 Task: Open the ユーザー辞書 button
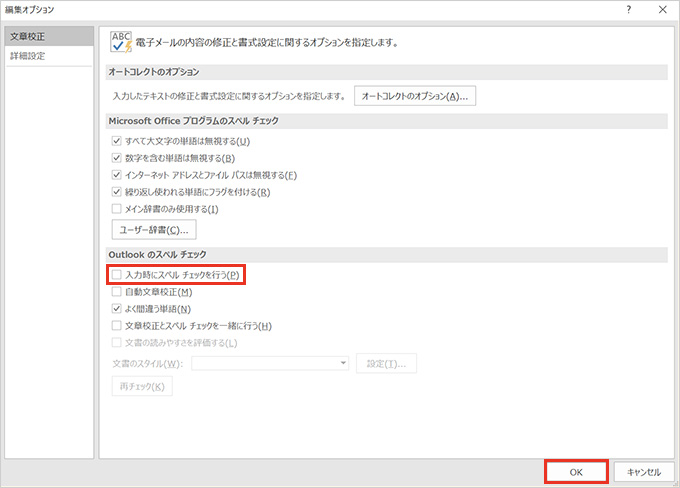tap(153, 231)
